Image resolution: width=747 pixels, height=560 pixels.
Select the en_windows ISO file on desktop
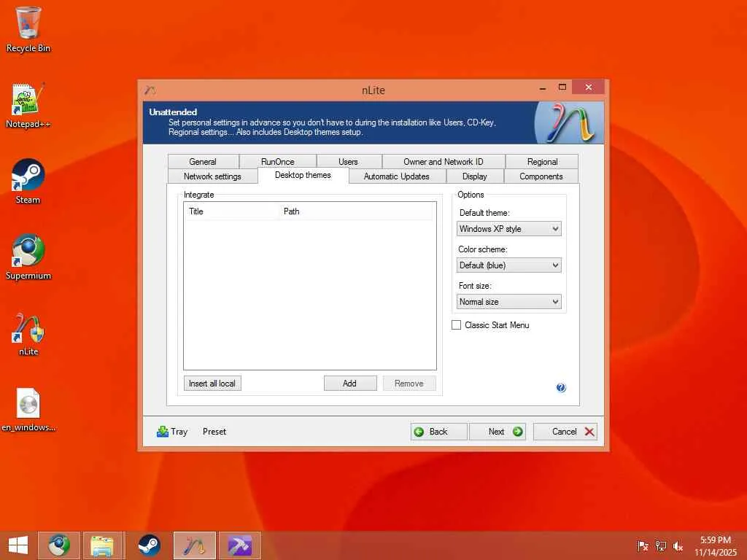click(28, 409)
